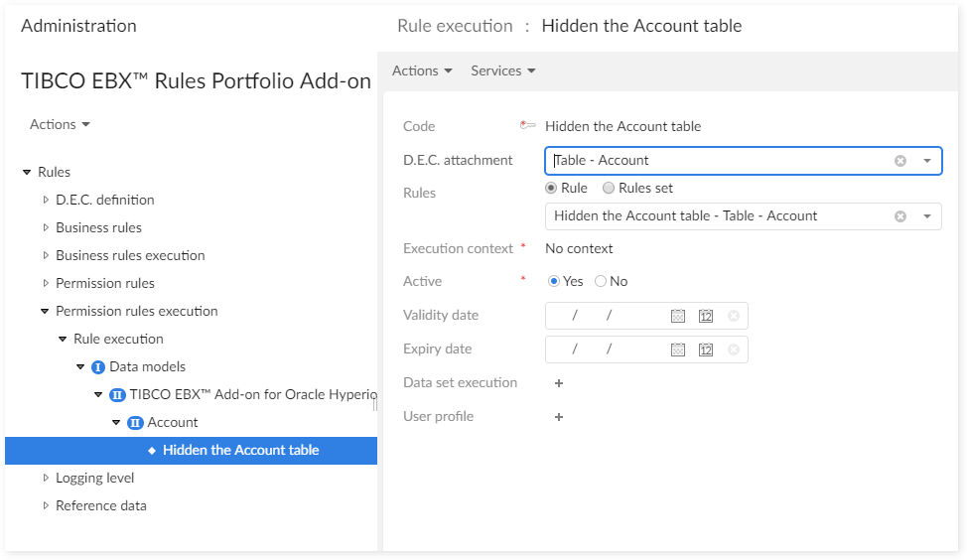Select the Reference data tree item
The height and width of the screenshot is (560, 967).
101,505
